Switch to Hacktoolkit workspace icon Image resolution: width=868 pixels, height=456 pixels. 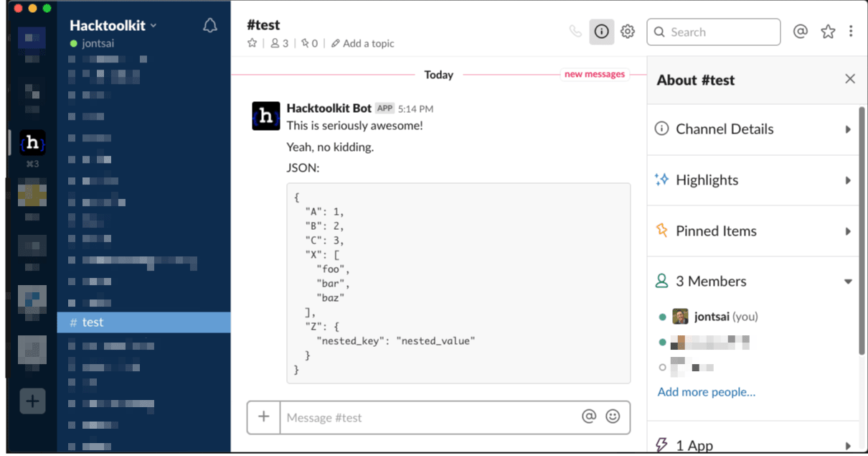tap(32, 143)
